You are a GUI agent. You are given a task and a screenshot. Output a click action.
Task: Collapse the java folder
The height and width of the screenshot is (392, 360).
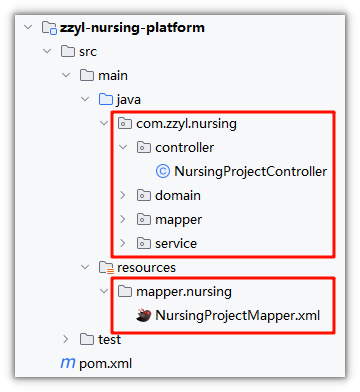click(x=85, y=99)
